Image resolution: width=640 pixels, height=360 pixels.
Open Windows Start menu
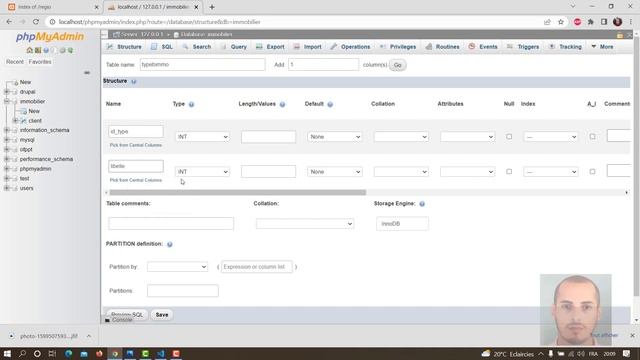(x=7, y=353)
